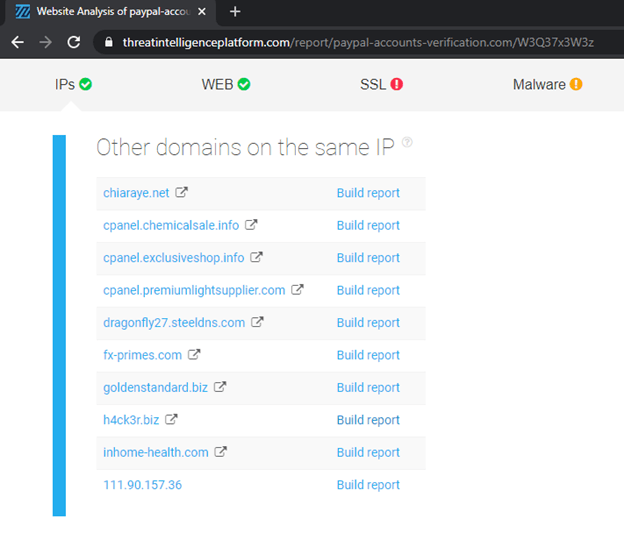624x533 pixels.
Task: Build report for inhome-health.com
Action: tap(368, 453)
